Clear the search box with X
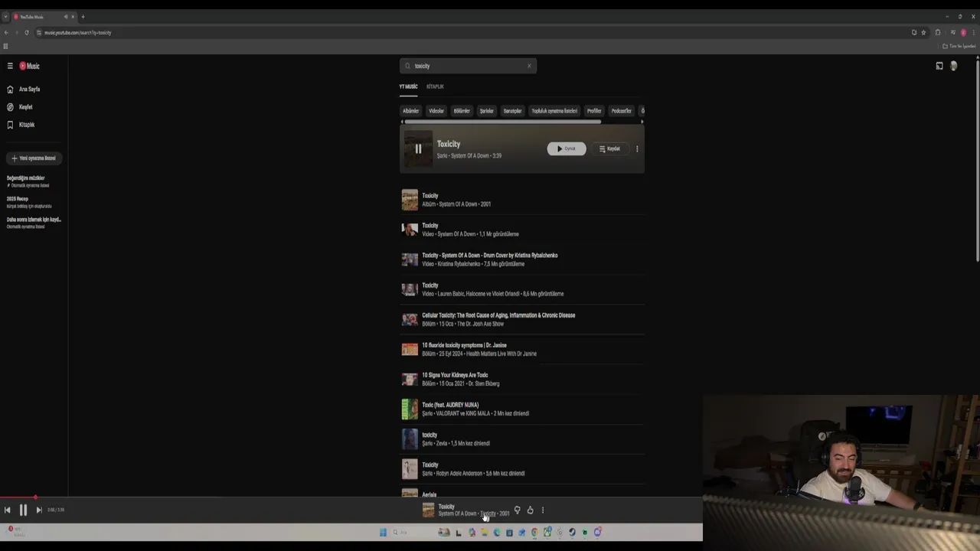 [529, 66]
